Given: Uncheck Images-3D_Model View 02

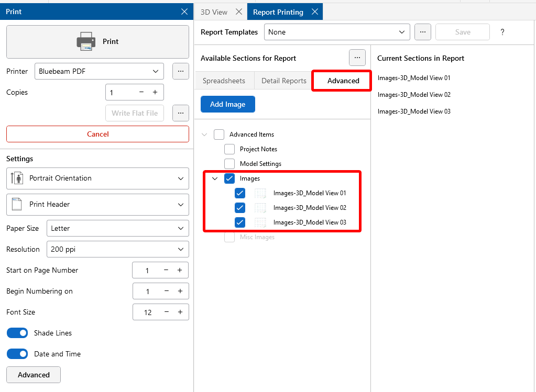Looking at the screenshot, I should 240,208.
